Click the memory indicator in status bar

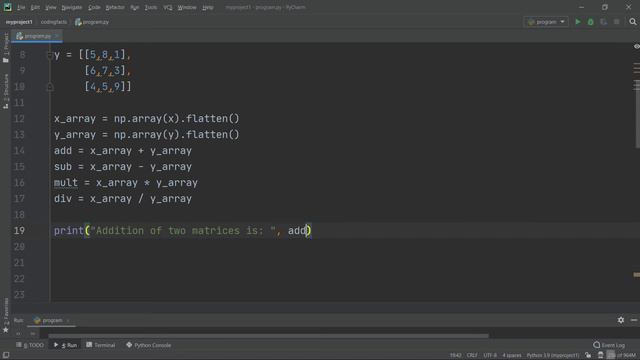[622, 356]
